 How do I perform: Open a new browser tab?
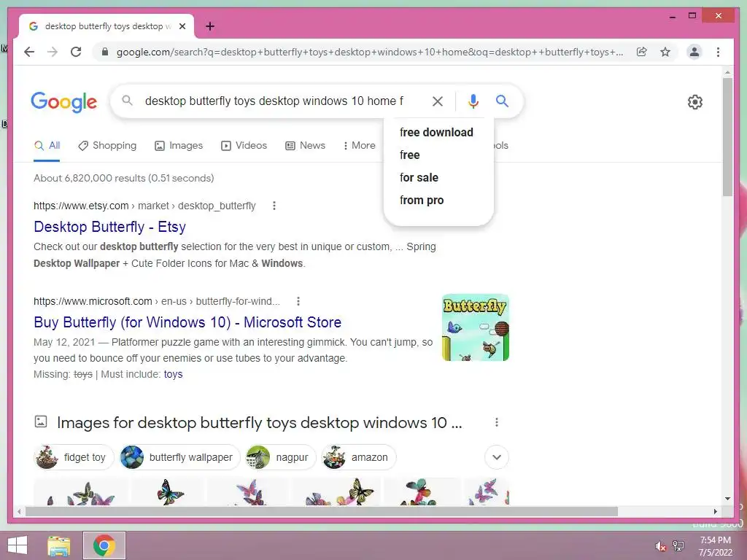(209, 26)
